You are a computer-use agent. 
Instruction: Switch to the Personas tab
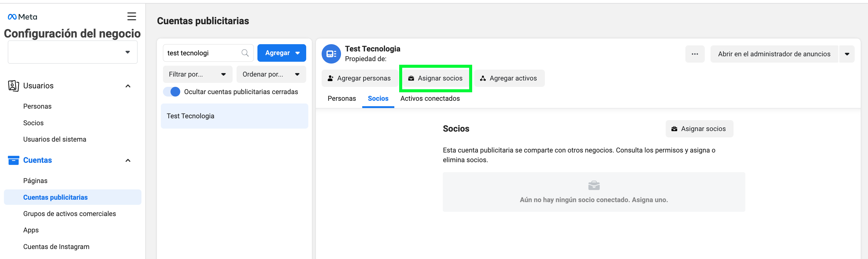pos(341,98)
